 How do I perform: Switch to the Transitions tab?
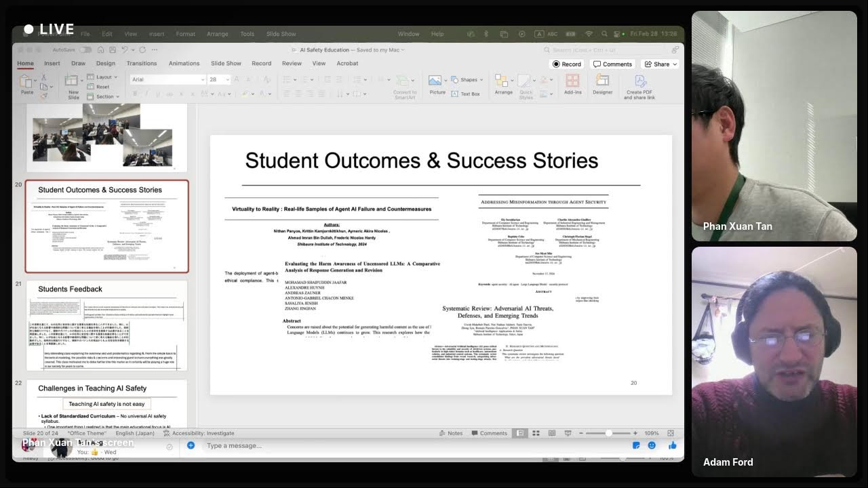point(142,63)
